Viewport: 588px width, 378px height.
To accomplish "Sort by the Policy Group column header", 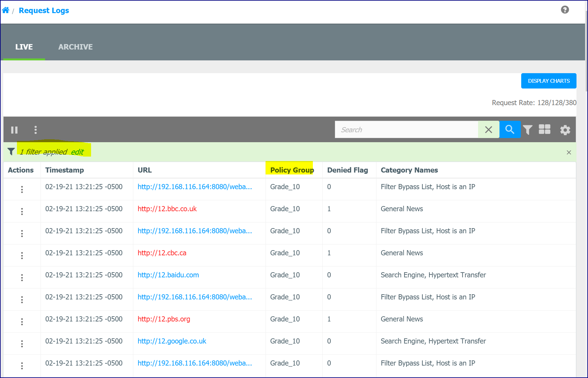I will coord(292,170).
